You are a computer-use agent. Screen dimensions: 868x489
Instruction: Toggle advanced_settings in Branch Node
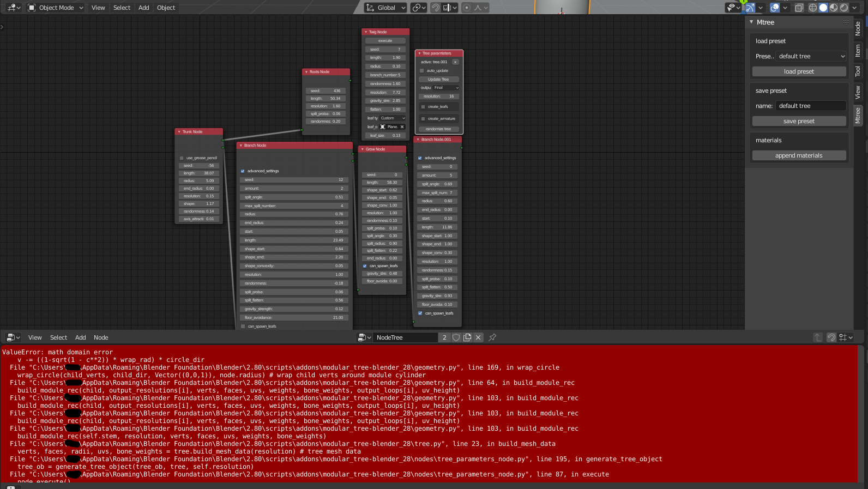tap(243, 171)
